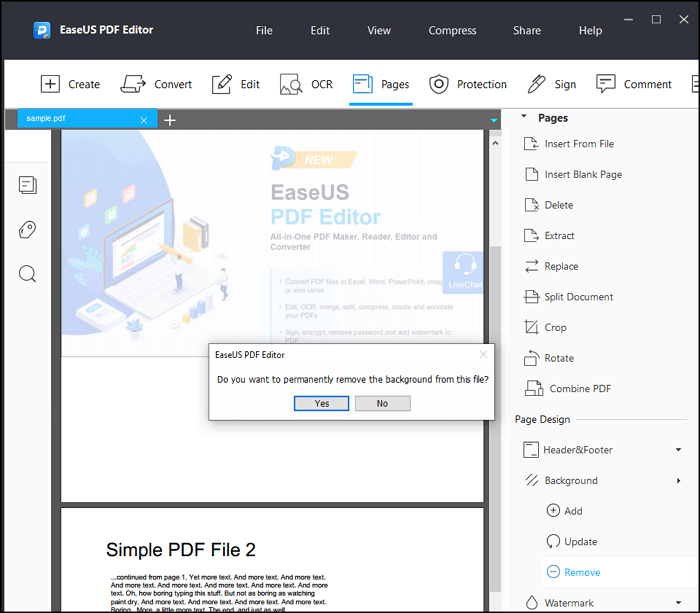This screenshot has width=700, height=613.
Task: Click the Simple PDF File 2 heading
Action: click(181, 550)
